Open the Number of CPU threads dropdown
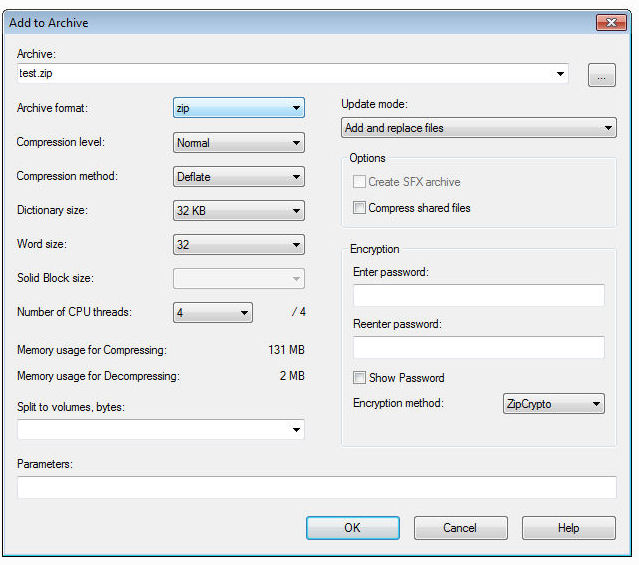 213,312
